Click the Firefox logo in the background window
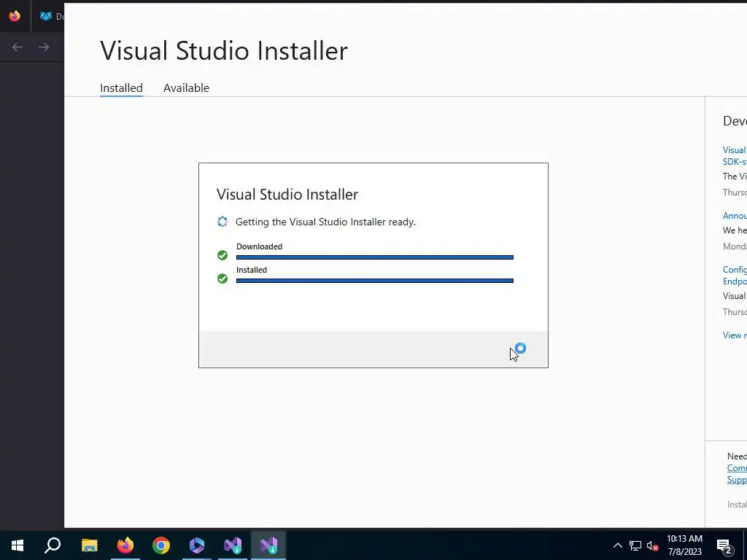Image resolution: width=747 pixels, height=560 pixels. (15, 16)
